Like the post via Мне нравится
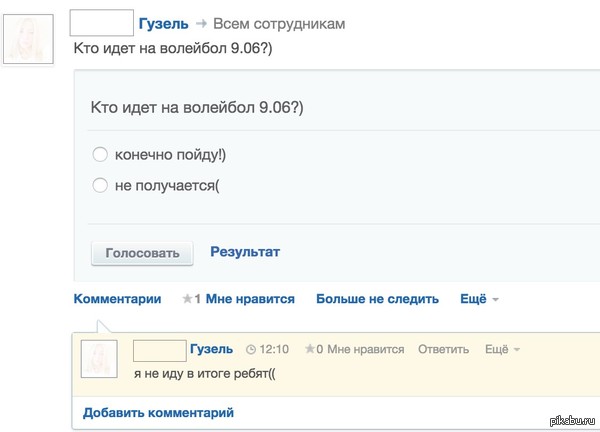 point(250,298)
